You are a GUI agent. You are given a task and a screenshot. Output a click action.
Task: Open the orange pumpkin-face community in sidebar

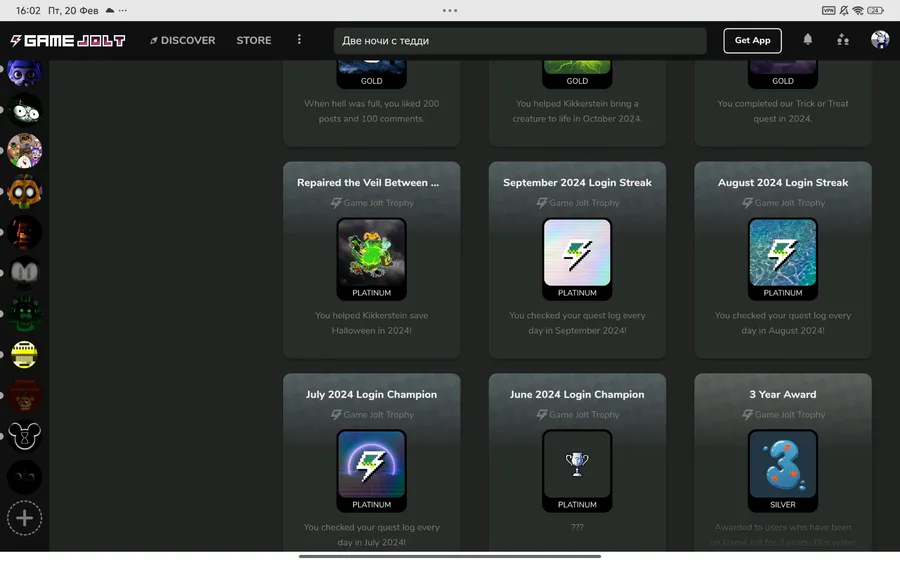[24, 192]
